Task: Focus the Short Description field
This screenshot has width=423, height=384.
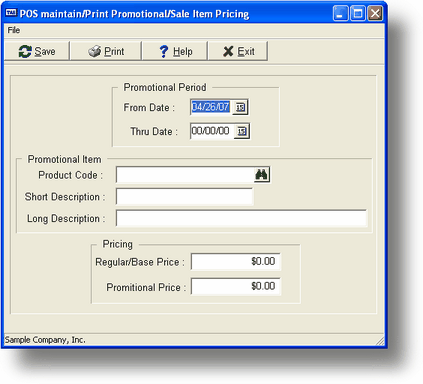Action: (x=184, y=196)
